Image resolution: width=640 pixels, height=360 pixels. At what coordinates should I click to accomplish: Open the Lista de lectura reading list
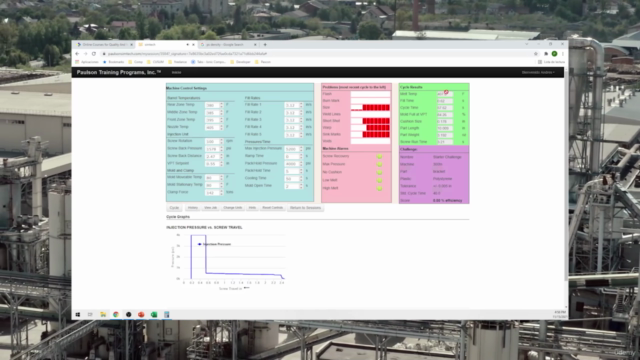pyautogui.click(x=551, y=62)
